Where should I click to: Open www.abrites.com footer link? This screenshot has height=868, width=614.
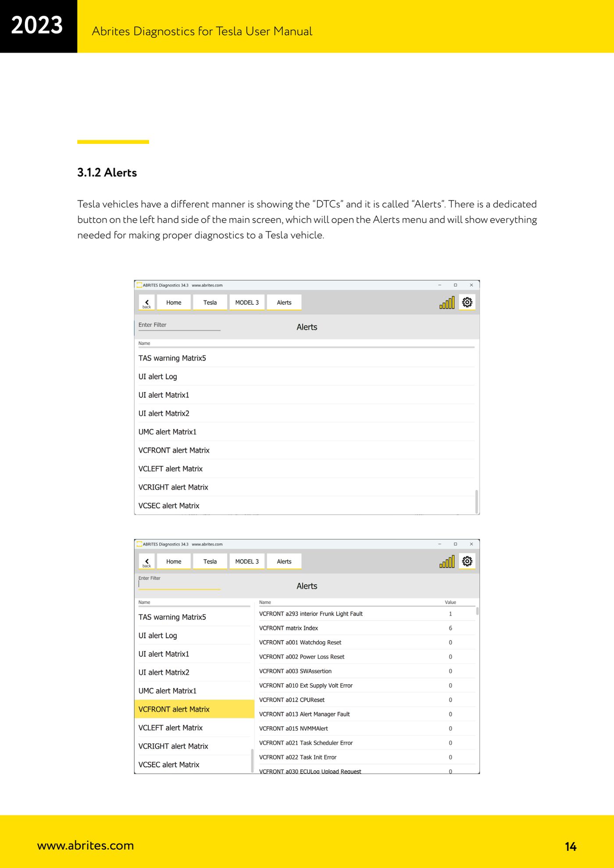coord(86,845)
